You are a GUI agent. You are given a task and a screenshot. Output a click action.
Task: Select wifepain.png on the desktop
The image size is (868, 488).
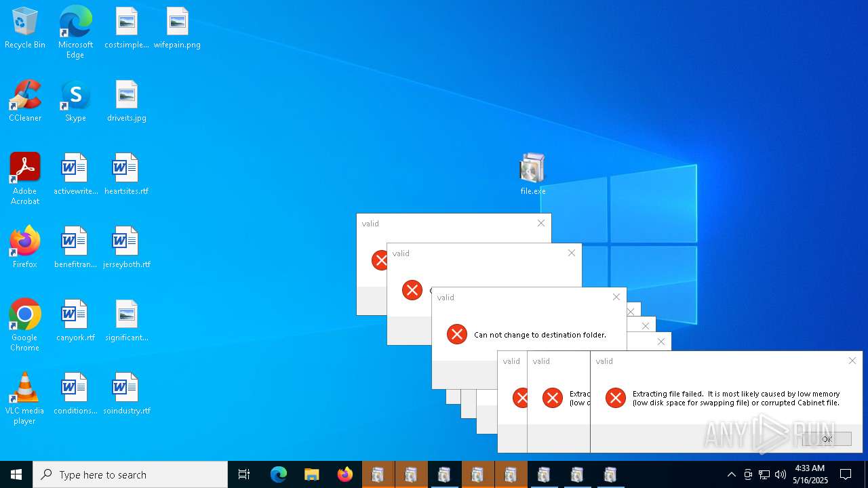[x=177, y=28]
